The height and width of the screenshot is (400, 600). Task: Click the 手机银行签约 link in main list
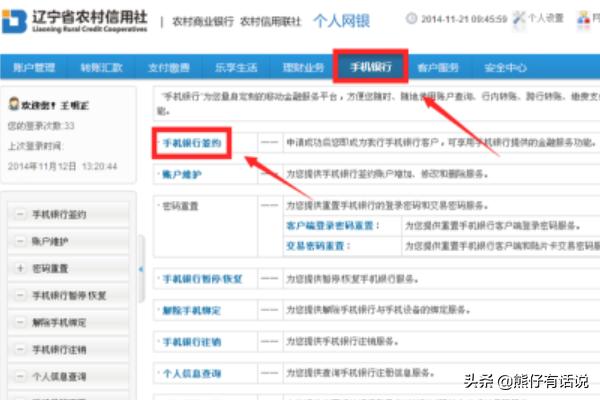point(192,143)
